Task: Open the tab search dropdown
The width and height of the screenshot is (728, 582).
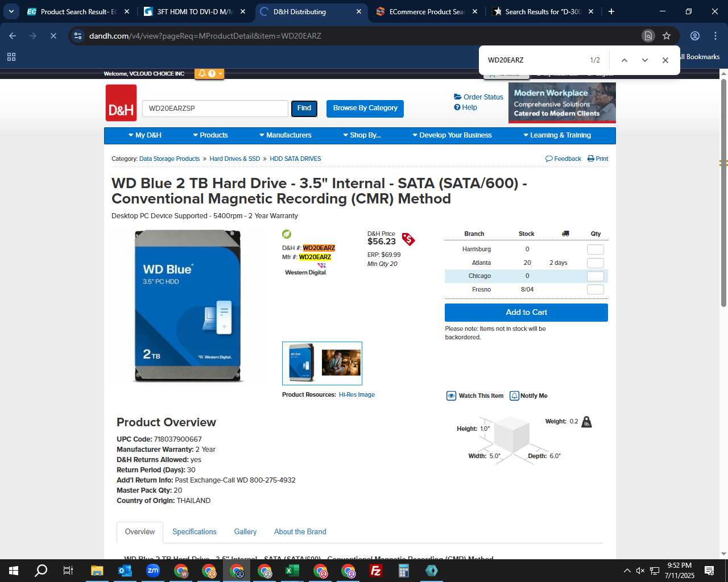Action: tap(11, 11)
